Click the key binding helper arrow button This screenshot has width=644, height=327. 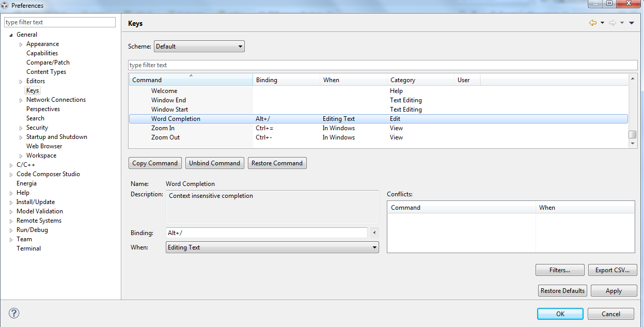coord(375,233)
